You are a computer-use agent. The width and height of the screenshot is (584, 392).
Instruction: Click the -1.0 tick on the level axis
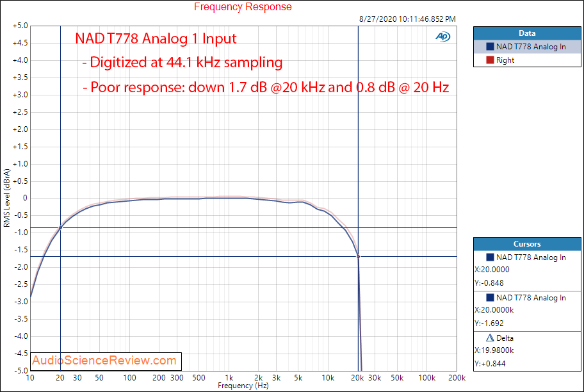click(21, 233)
